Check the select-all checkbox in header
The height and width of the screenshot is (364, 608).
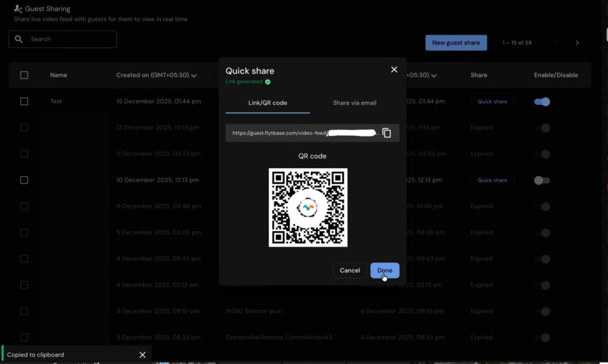[24, 75]
